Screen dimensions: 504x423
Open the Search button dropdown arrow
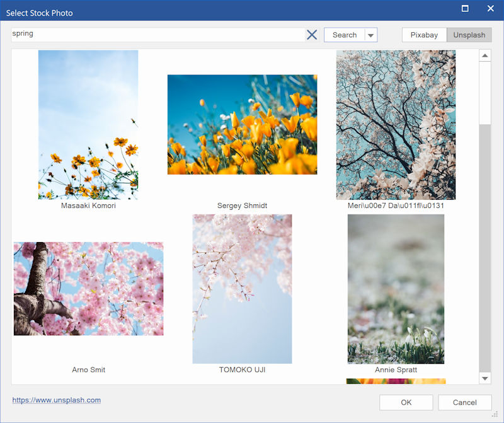pyautogui.click(x=370, y=35)
